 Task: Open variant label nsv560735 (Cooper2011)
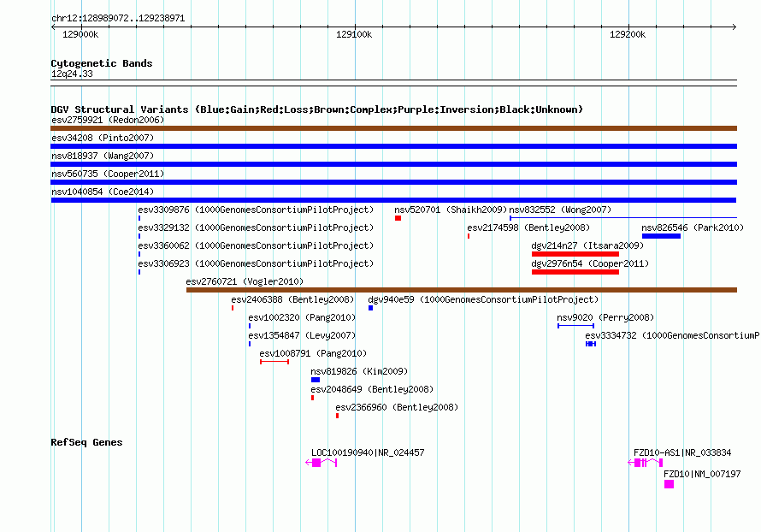pyautogui.click(x=108, y=174)
